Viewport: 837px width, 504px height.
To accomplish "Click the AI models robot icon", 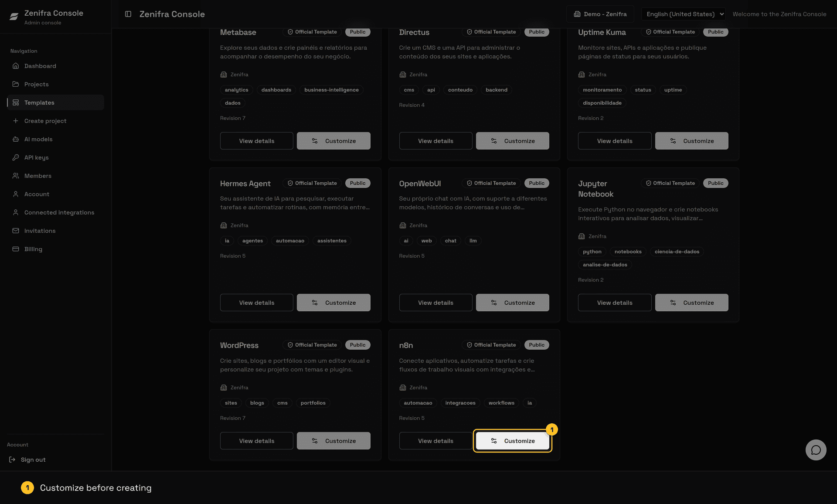I will [16, 139].
